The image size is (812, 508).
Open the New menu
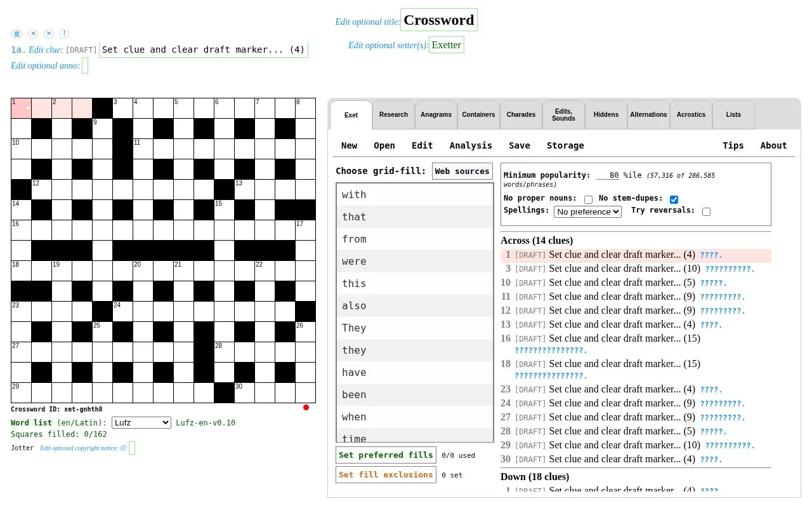349,145
